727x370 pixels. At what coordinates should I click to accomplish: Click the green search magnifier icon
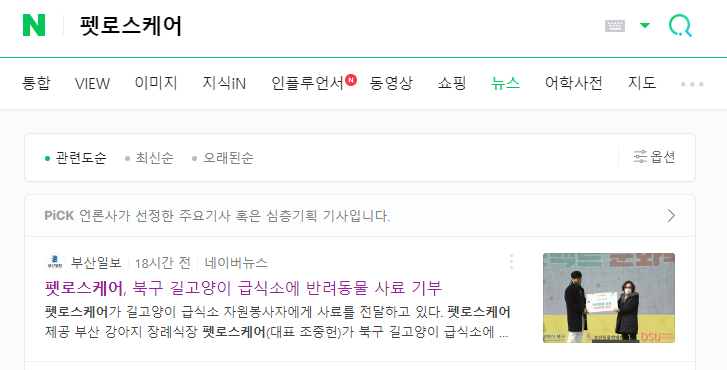(680, 26)
